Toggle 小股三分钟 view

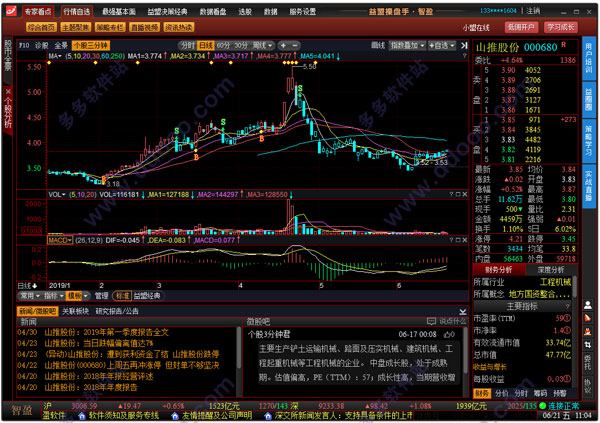pyautogui.click(x=91, y=46)
